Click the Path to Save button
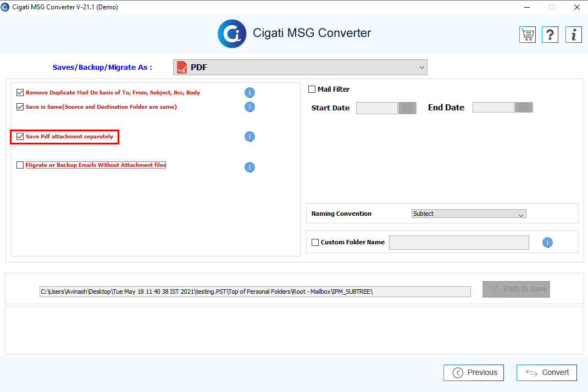Image resolution: width=588 pixels, height=392 pixels. click(517, 289)
